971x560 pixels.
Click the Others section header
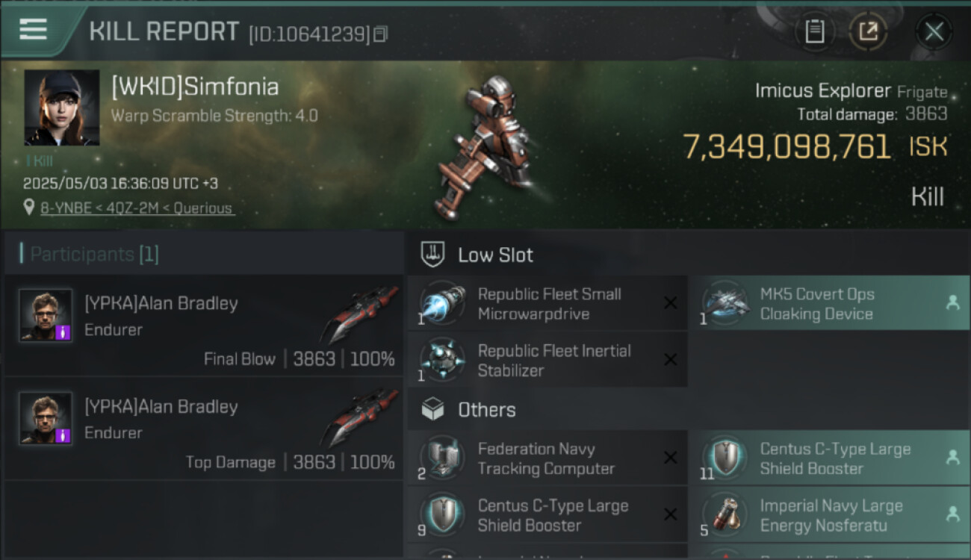486,410
